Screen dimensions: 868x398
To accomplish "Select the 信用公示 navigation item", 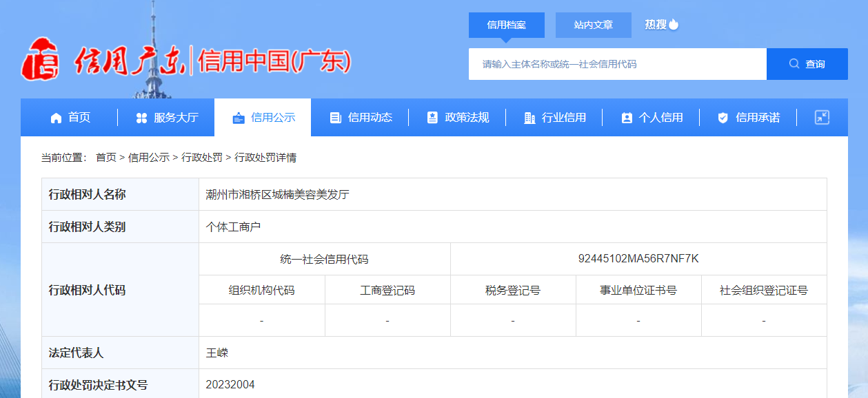I will point(263,118).
